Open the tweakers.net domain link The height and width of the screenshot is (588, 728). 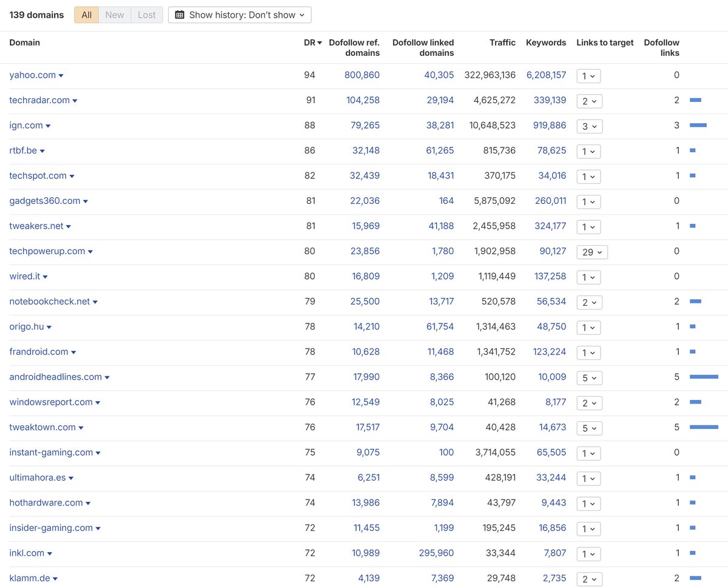point(36,226)
